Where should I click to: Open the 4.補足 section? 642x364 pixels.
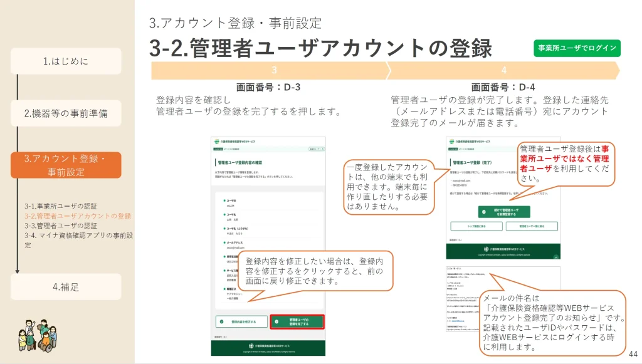tap(66, 287)
